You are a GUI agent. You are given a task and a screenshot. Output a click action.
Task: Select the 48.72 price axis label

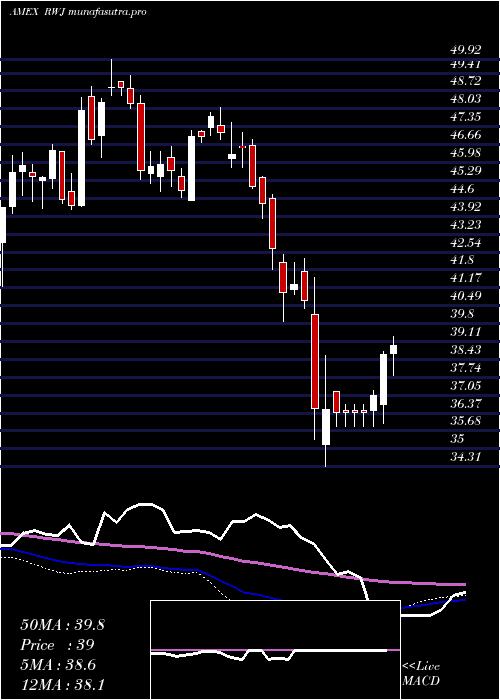tap(466, 81)
